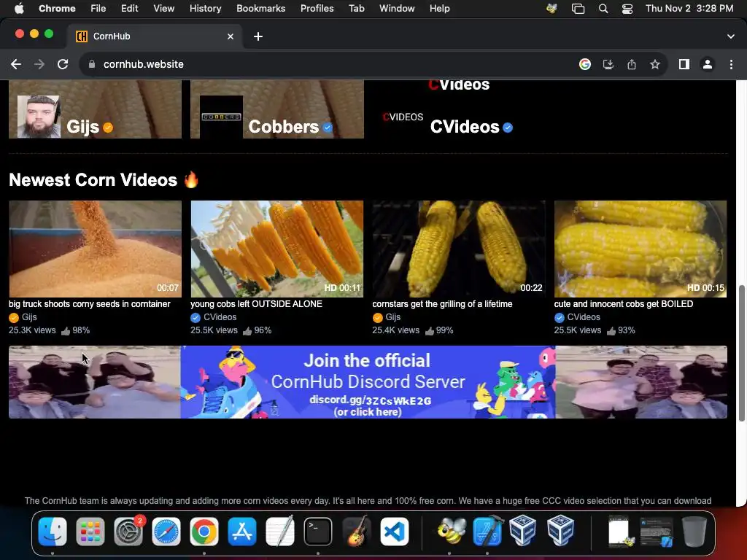Open the Gijs channel card
Image resolution: width=747 pixels, height=560 pixels.
(96, 109)
